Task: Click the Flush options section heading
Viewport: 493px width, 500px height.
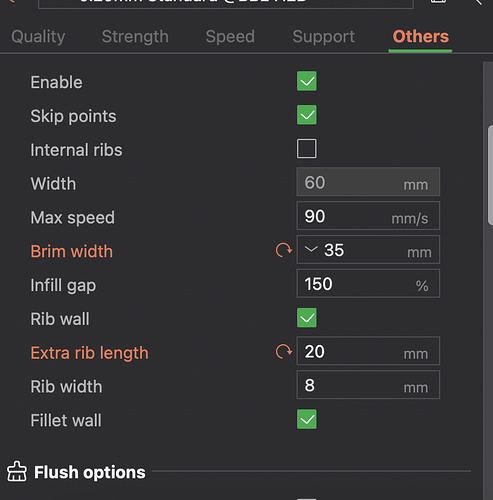Action: pyautogui.click(x=89, y=472)
